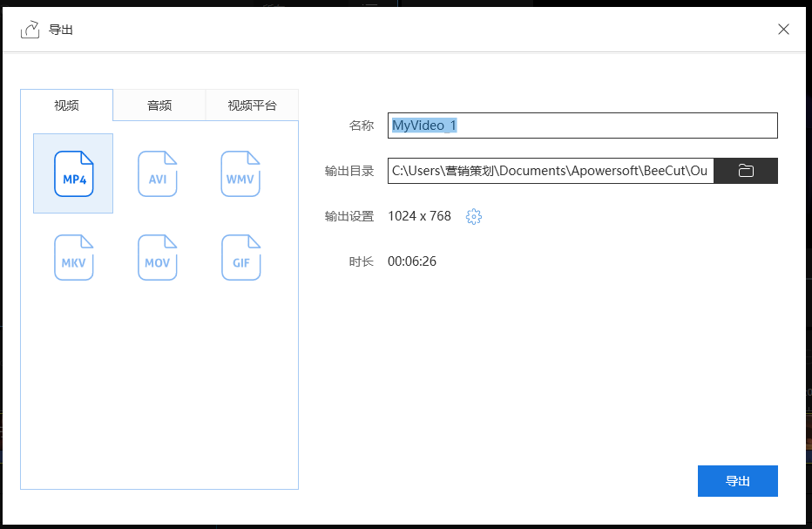Click the blue 导出 button
This screenshot has height=529, width=812.
pos(737,480)
